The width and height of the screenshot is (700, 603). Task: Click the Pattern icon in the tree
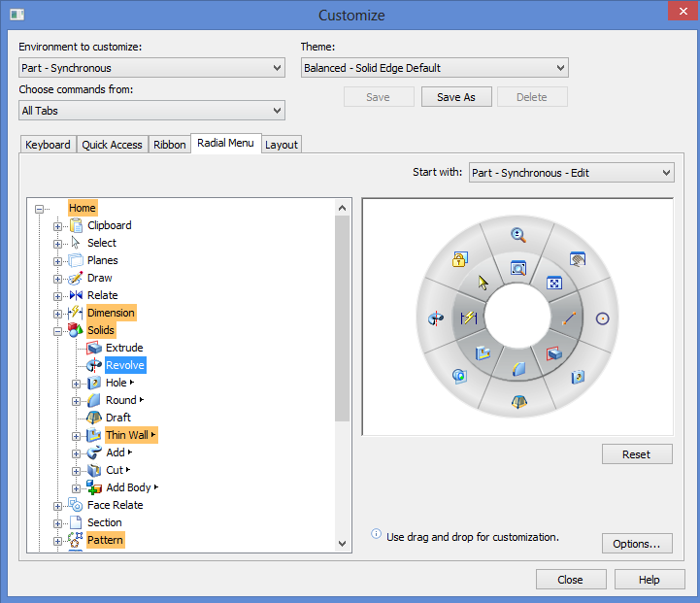(76, 540)
